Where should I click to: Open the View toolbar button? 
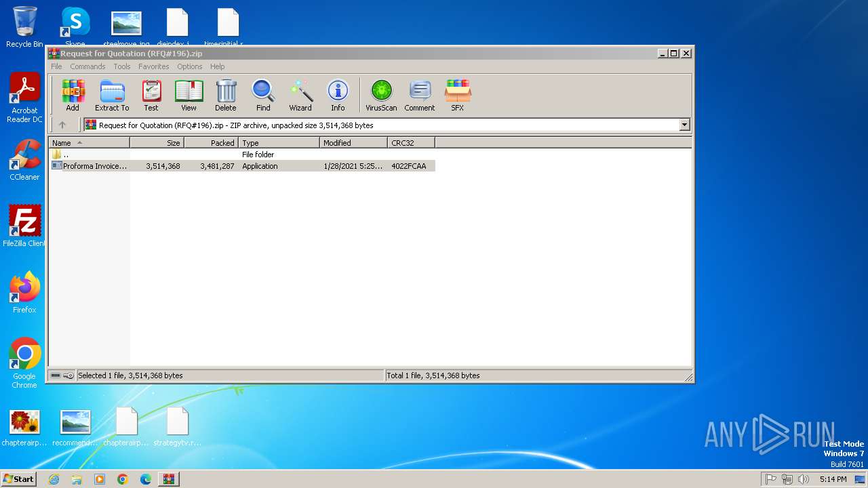tap(189, 95)
